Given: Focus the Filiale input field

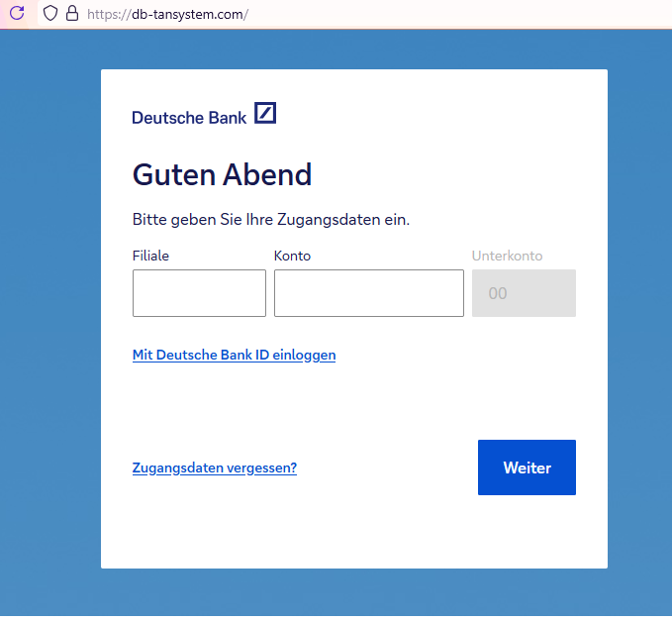Looking at the screenshot, I should (x=199, y=293).
